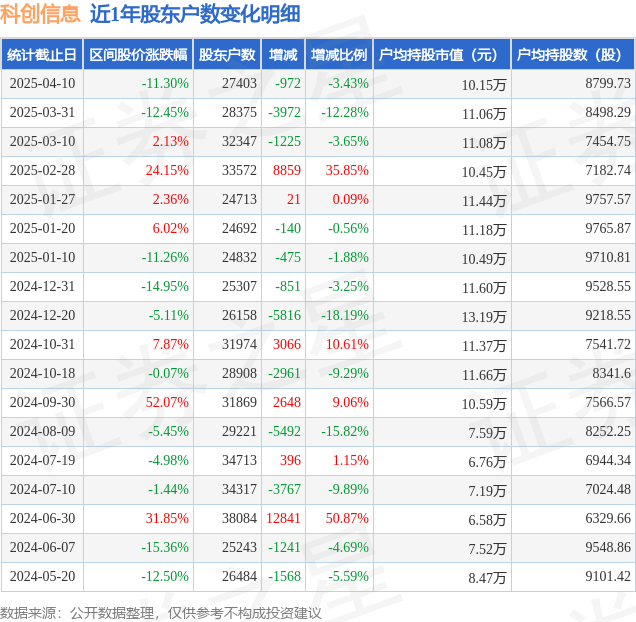The image size is (636, 622).
Task: Click shareholder count 27403
Action: click(239, 84)
